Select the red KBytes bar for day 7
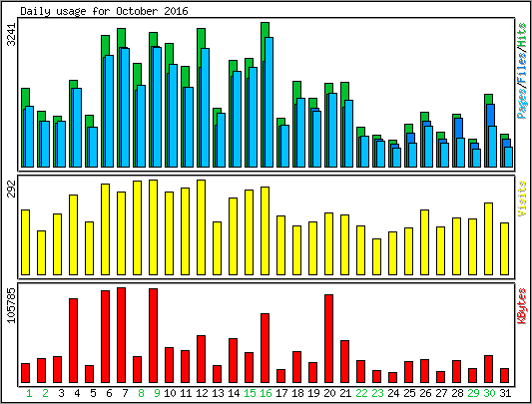 122,335
